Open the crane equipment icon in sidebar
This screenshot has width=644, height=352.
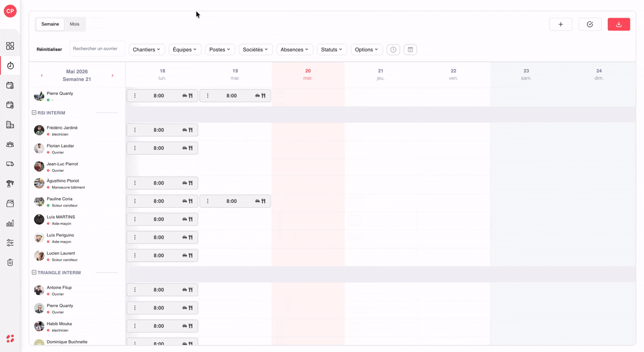tap(10, 184)
